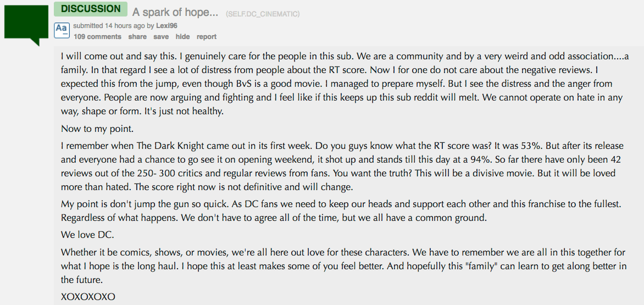
Task: Click the XOXOXOXO sign-off text
Action: (x=88, y=297)
